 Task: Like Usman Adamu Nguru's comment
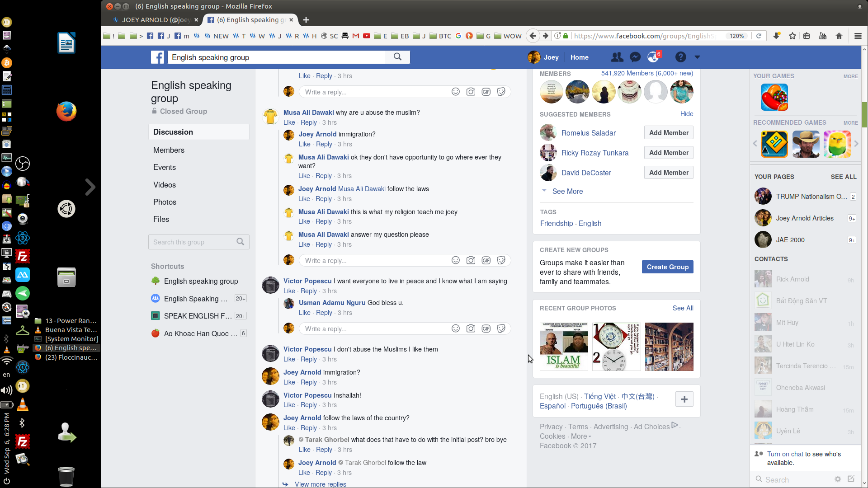305,313
